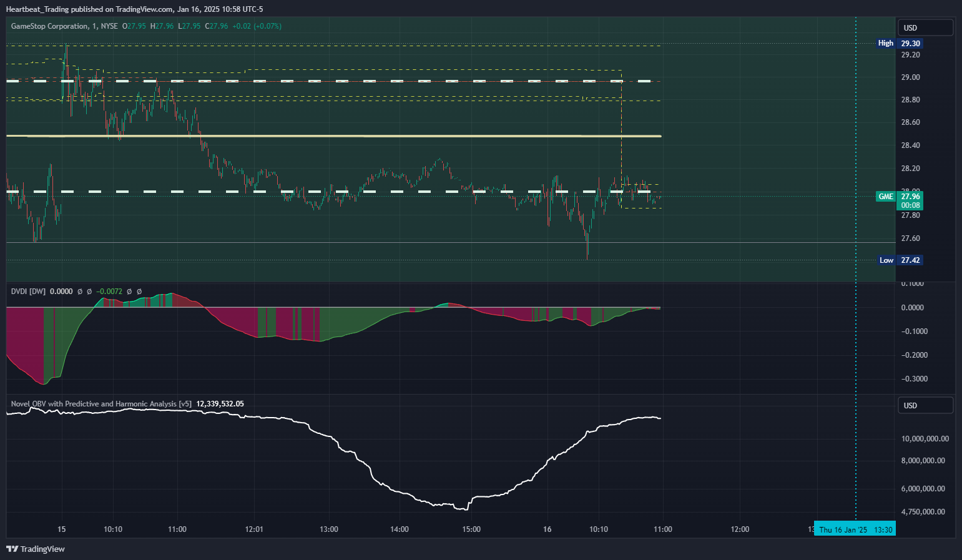The height and width of the screenshot is (560, 962).
Task: Click the 15:00 time axis label
Action: [471, 529]
